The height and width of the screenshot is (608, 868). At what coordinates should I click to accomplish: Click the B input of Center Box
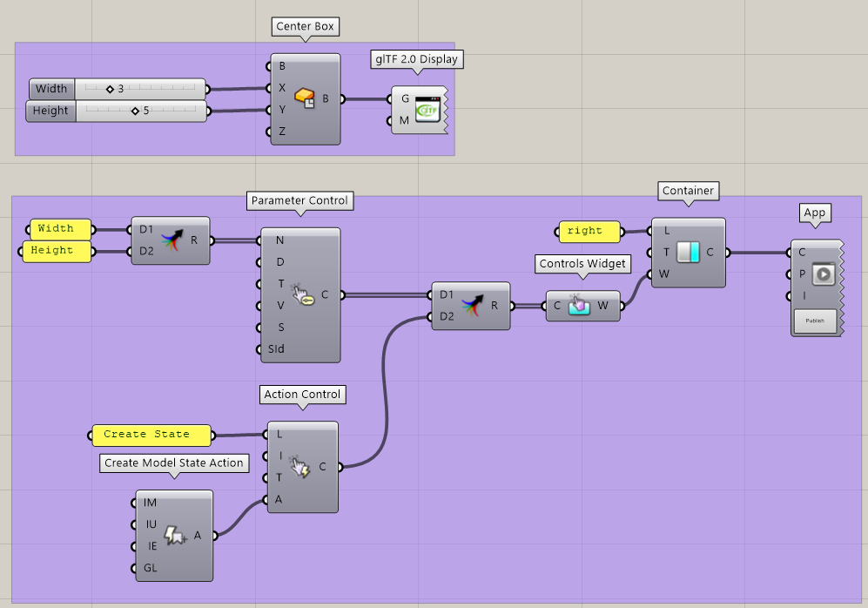(x=281, y=66)
